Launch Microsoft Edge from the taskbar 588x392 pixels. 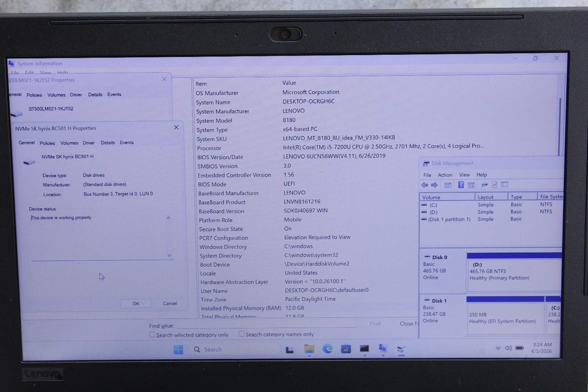click(x=327, y=349)
